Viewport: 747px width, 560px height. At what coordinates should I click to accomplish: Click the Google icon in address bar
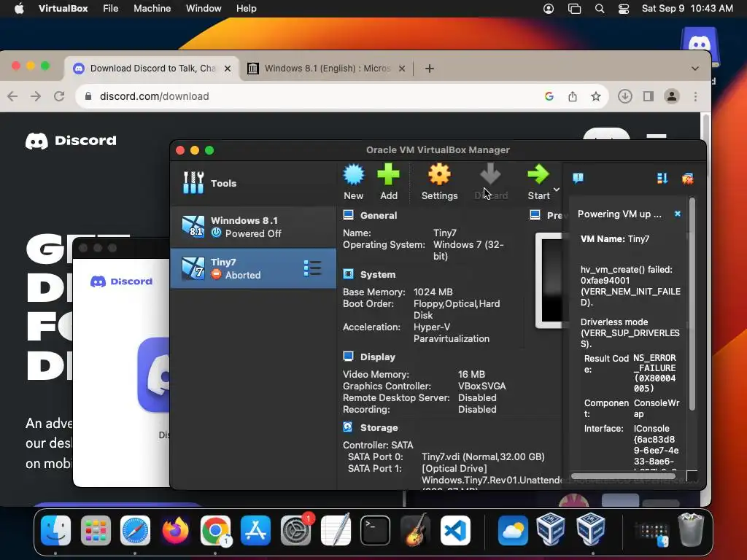[549, 96]
